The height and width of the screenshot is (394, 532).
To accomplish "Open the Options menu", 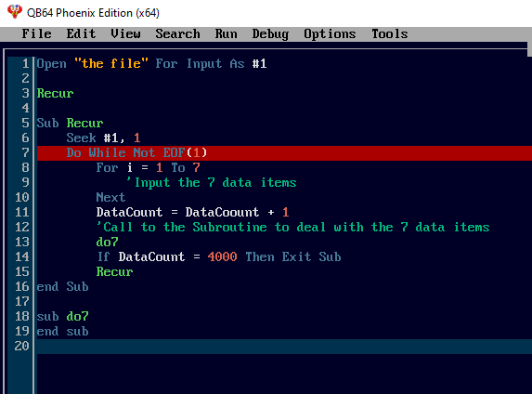I will tap(330, 34).
